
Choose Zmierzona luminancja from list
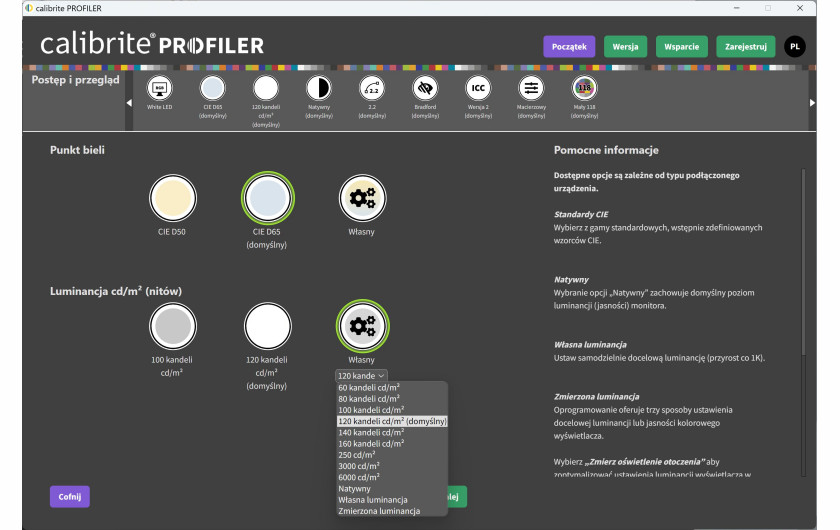(x=392, y=511)
